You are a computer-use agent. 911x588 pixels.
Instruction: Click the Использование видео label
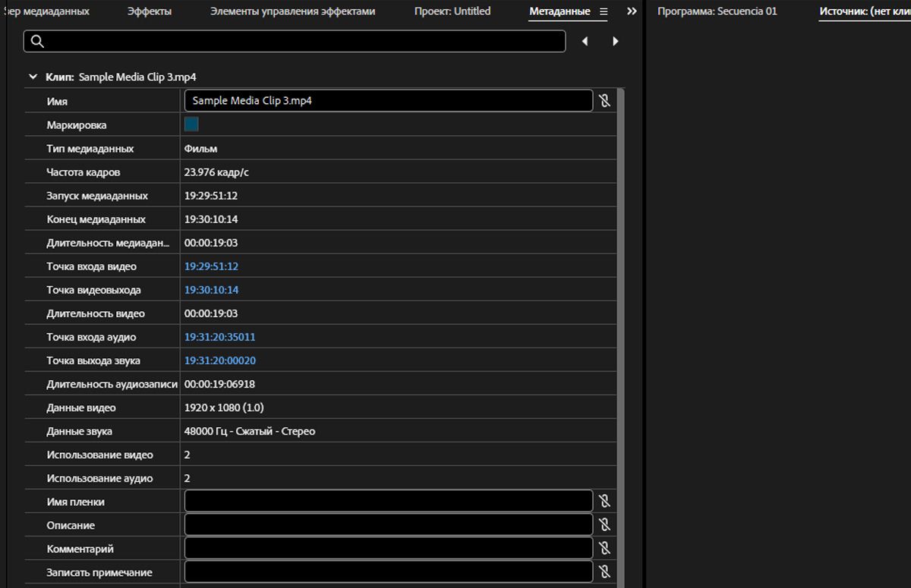[99, 454]
